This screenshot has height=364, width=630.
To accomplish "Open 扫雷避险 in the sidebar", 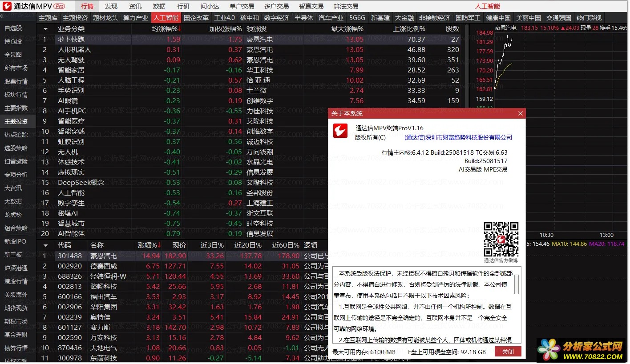I will coord(16,161).
